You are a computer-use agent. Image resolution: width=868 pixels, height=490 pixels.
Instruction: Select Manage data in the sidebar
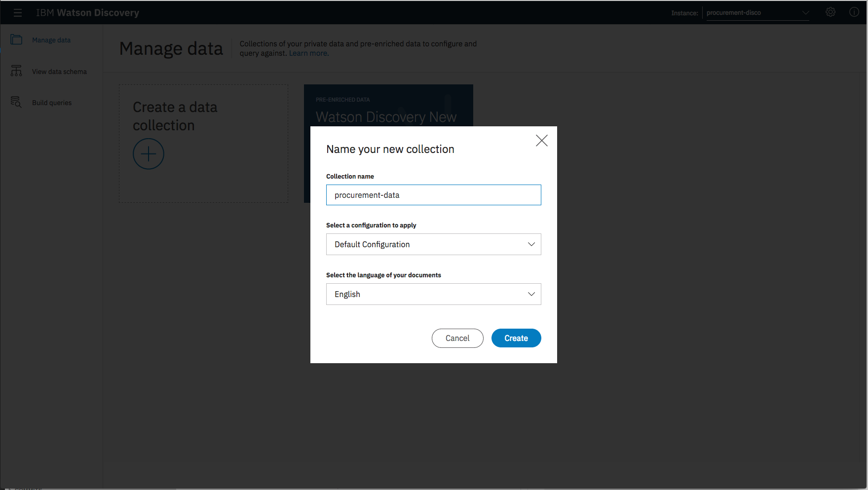[51, 40]
